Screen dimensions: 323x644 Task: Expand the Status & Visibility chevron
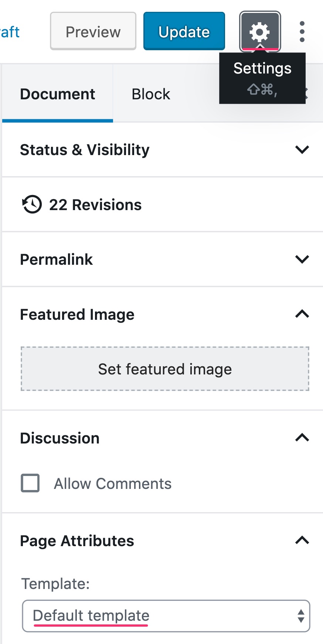[x=302, y=150]
